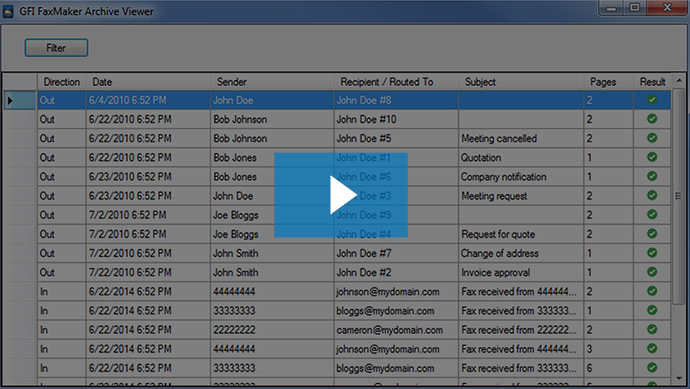Click result checkmark in Company notification row
The width and height of the screenshot is (690, 389).
click(652, 176)
